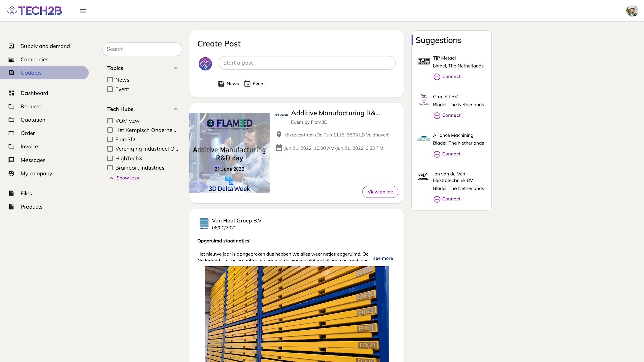
Task: Click the News post type icon
Action: [x=221, y=84]
